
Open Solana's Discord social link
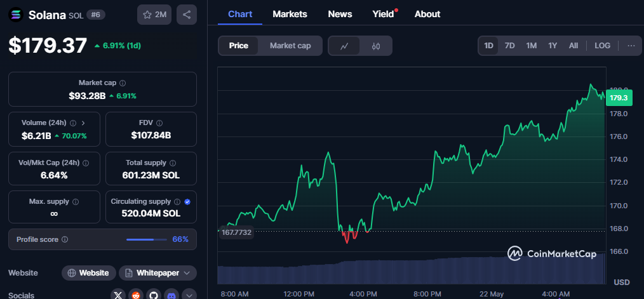coord(171,295)
